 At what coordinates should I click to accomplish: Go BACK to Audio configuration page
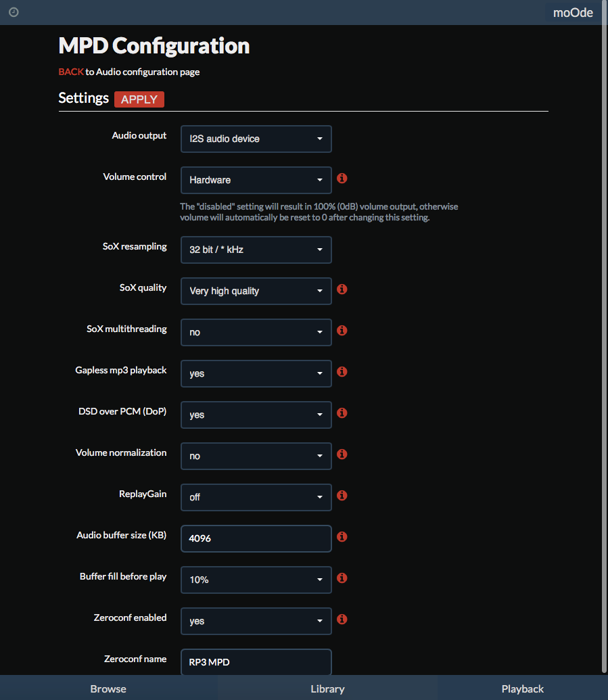tap(71, 72)
